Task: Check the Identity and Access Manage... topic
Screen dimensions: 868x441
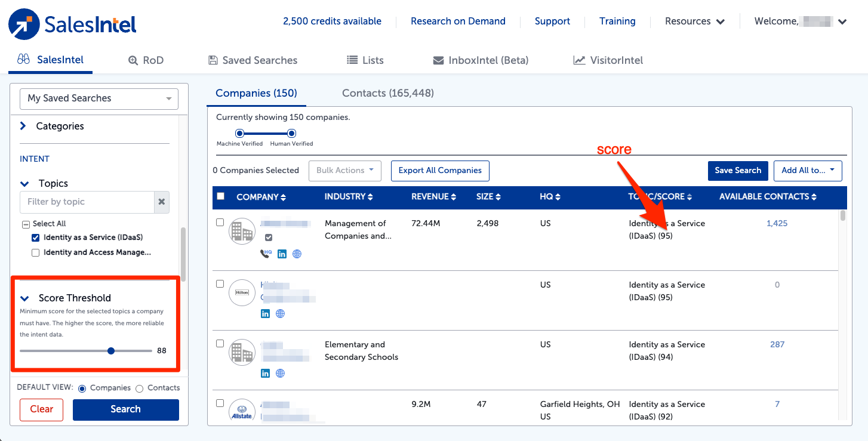Action: click(36, 252)
